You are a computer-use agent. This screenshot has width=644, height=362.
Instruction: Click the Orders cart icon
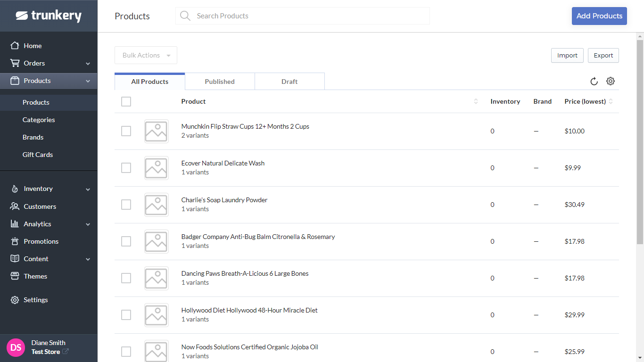click(15, 63)
